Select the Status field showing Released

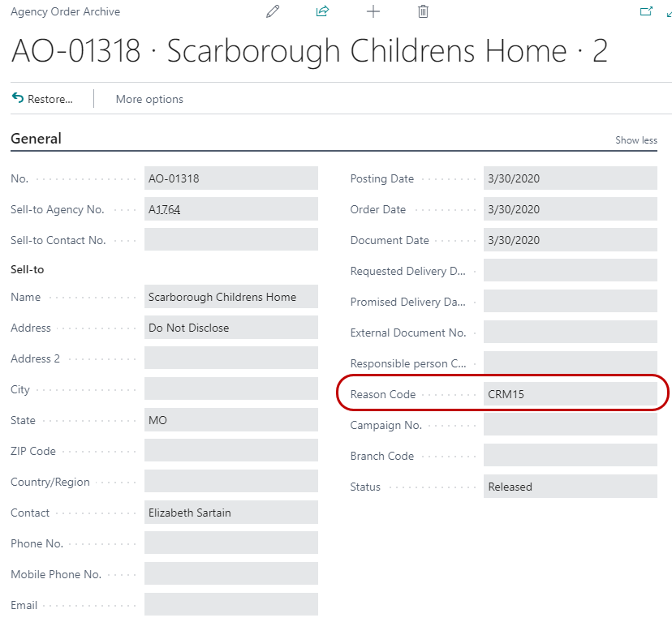[570, 487]
